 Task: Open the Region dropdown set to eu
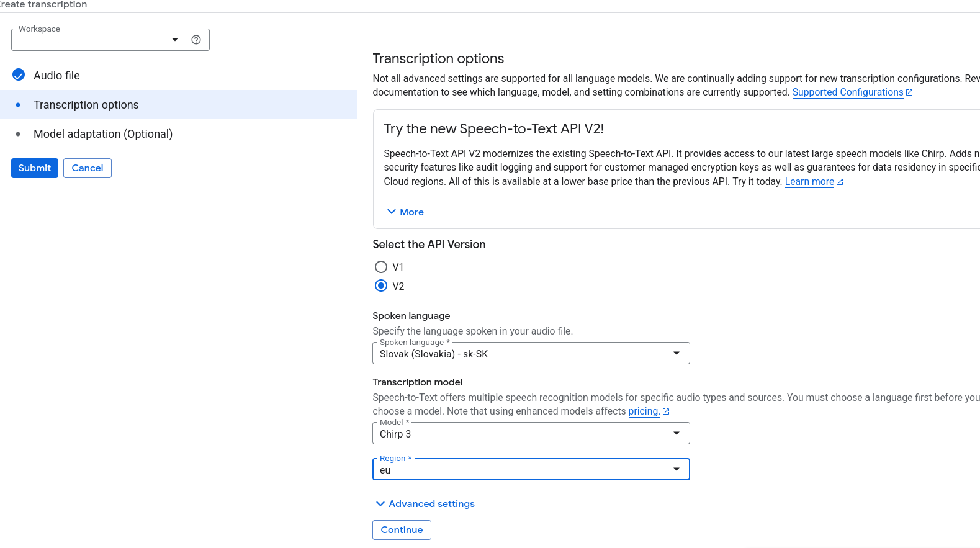(531, 470)
